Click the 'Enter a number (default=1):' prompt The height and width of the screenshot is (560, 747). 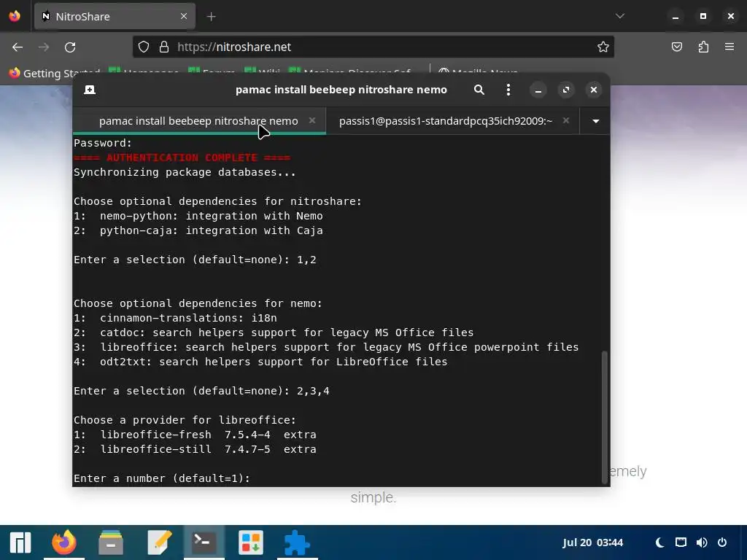(x=162, y=478)
